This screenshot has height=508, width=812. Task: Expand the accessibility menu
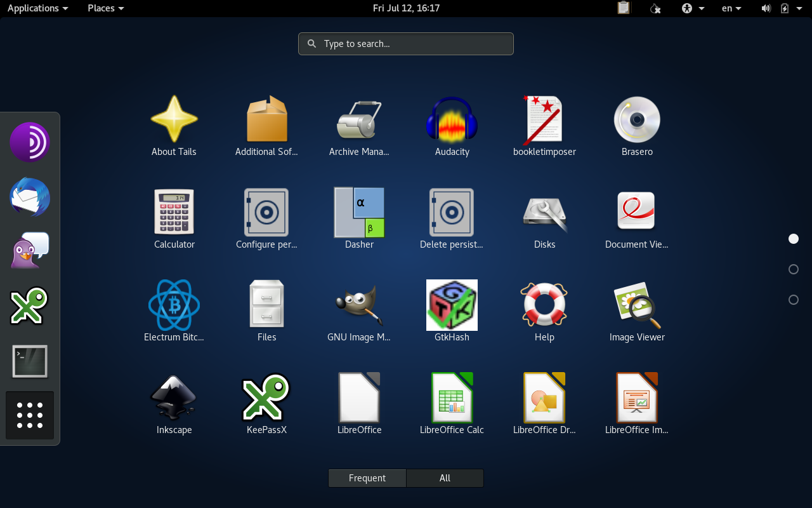click(x=693, y=8)
